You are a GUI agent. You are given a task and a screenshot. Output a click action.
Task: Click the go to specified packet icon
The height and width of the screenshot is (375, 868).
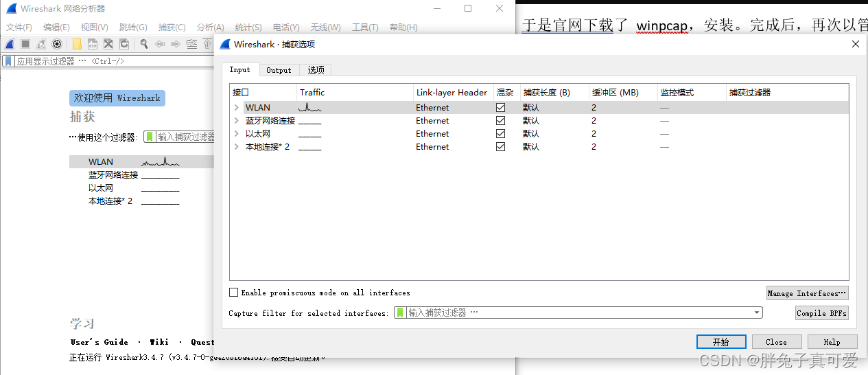(191, 44)
